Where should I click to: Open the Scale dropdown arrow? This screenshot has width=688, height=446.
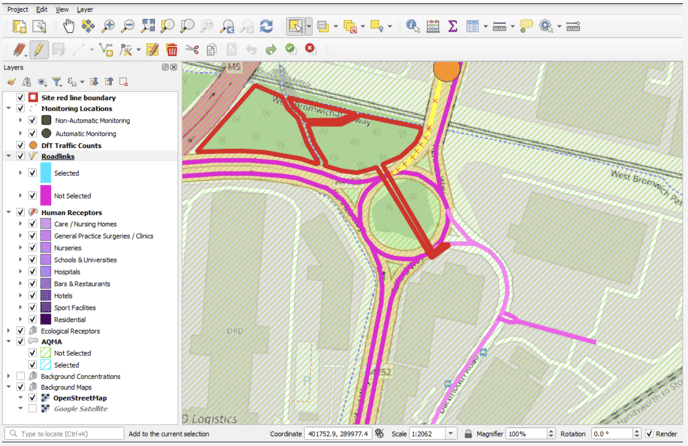[451, 434]
